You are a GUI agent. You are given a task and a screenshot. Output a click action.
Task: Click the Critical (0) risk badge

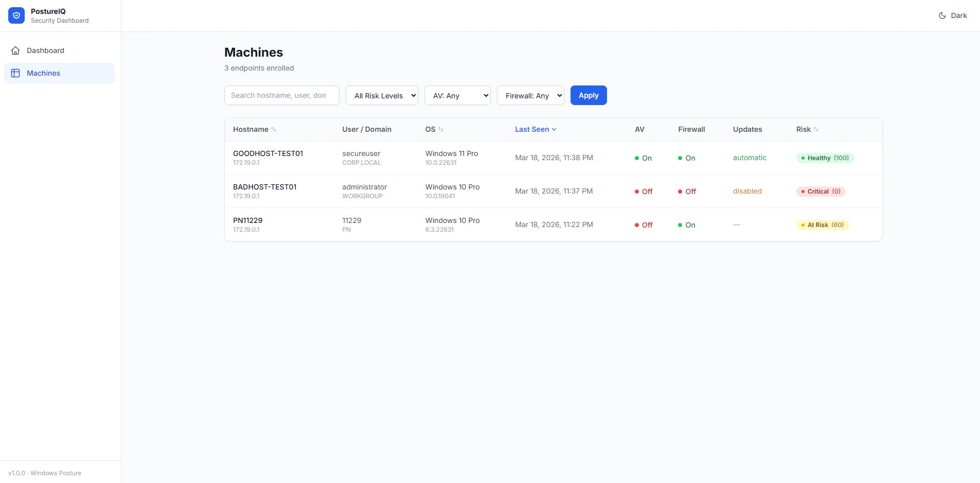tap(821, 192)
